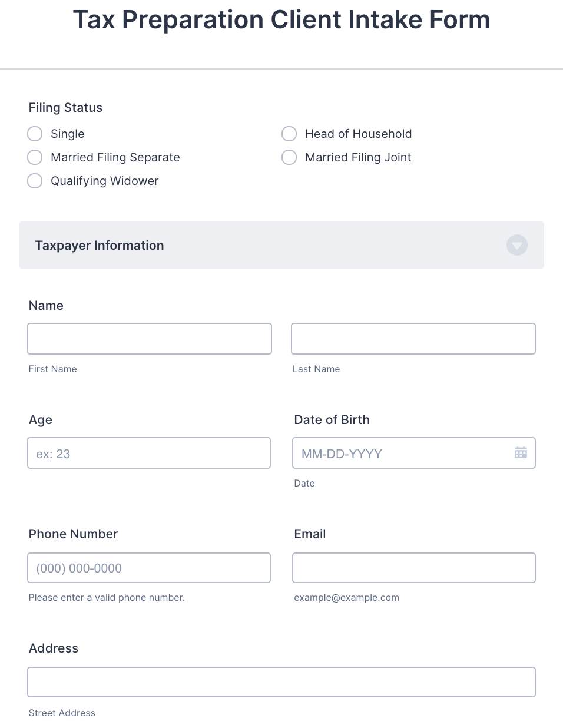Select Qualifying Widower option
Viewport: 563px width, 728px height.
[35, 181]
